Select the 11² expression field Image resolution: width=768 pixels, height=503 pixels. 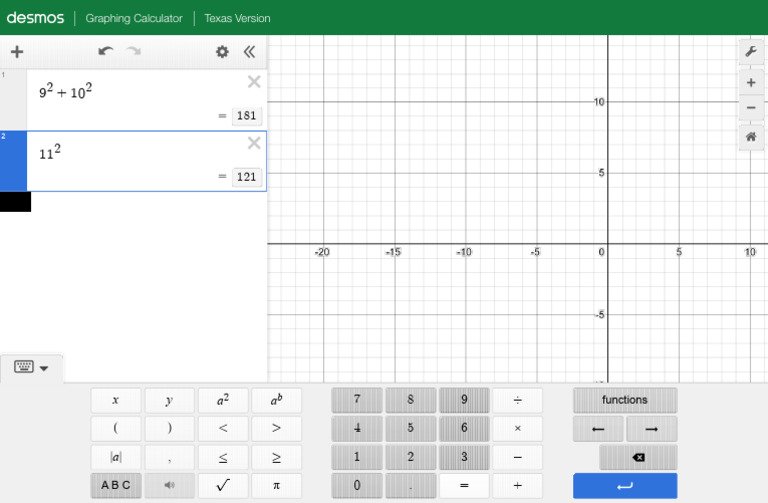point(146,161)
